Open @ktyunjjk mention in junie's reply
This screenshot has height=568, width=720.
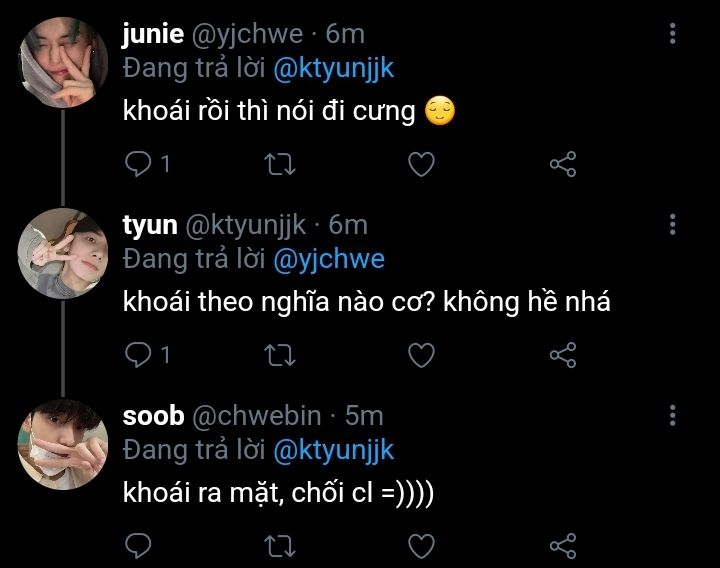click(x=334, y=69)
